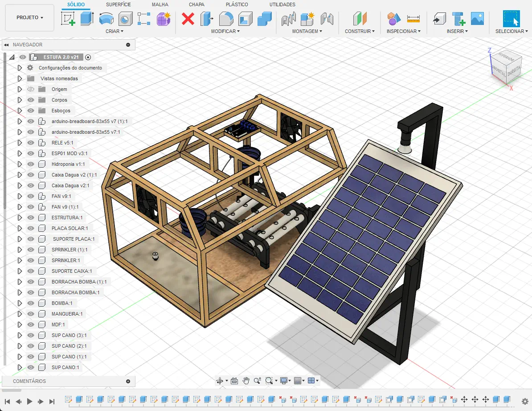
Task: Toggle visibility of the Origem folder
Action: (31, 89)
